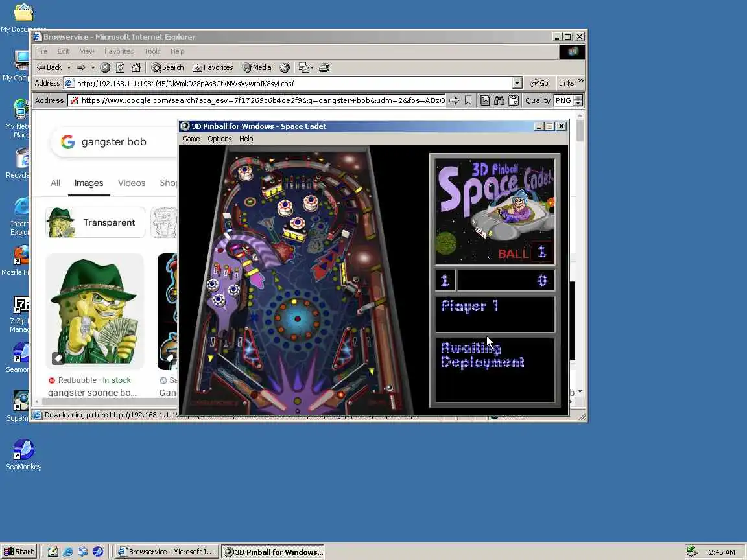
Task: Switch to Browservice taskbar button
Action: (x=167, y=552)
